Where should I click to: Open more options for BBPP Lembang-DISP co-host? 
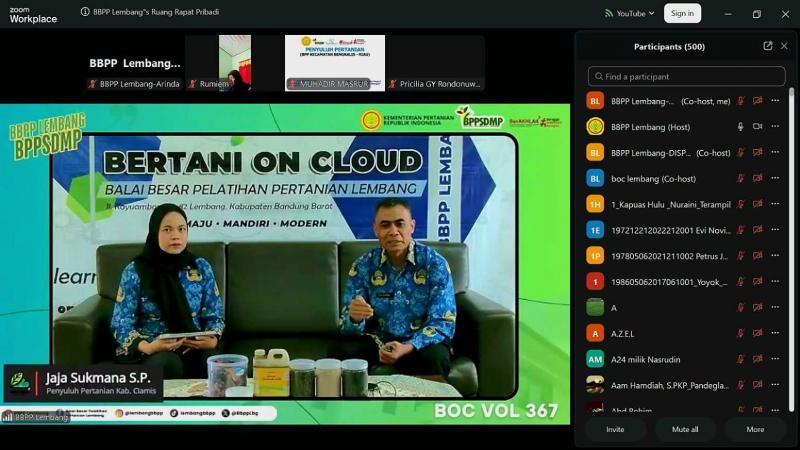coord(776,153)
